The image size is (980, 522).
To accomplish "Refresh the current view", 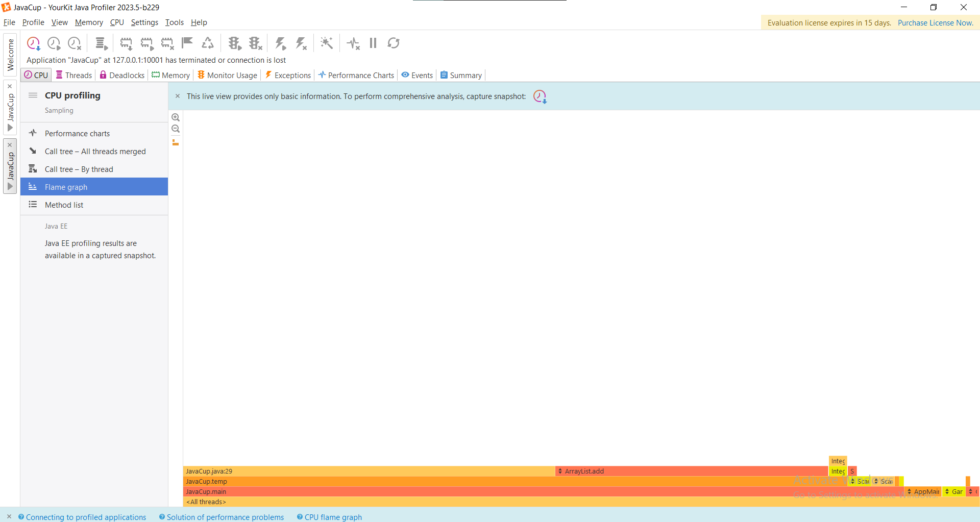I will (393, 43).
